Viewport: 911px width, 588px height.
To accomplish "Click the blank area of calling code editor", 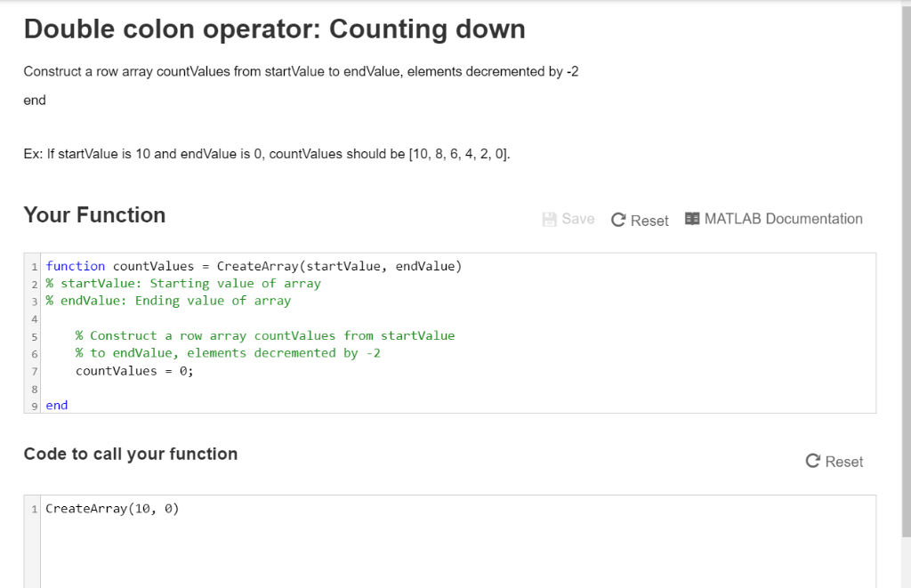I will point(458,552).
